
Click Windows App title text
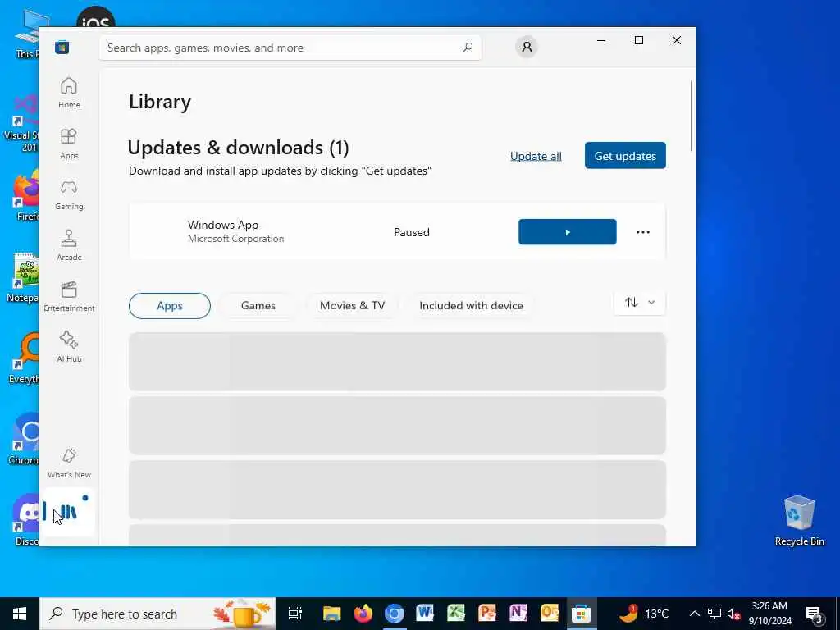pyautogui.click(x=223, y=225)
